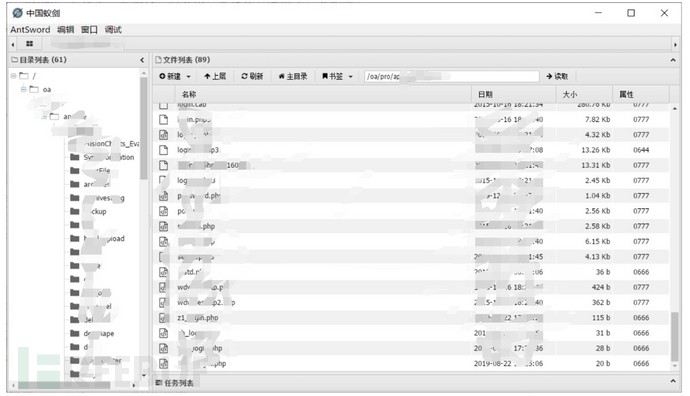Open the 书签 bookmarks dropdown
This screenshot has height=396, width=690.
coord(337,77)
